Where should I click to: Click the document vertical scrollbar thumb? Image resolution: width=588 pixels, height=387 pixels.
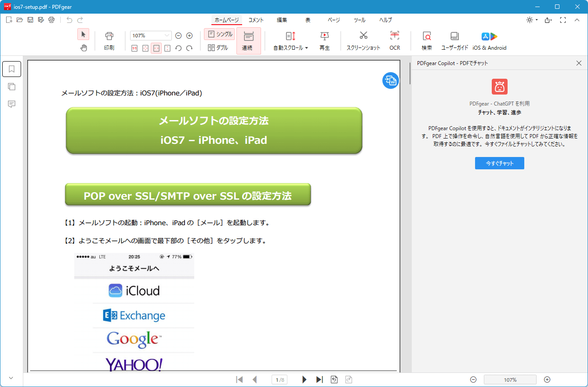point(410,73)
